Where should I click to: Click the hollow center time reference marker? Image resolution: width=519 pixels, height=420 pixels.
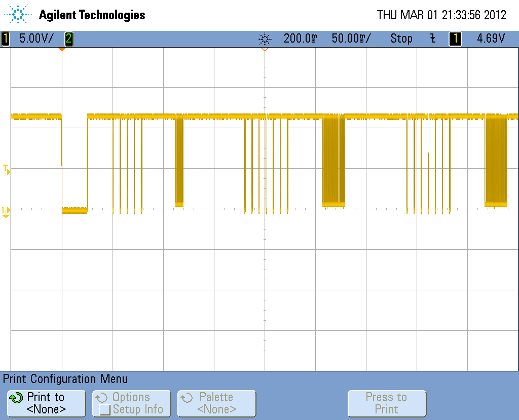click(265, 49)
